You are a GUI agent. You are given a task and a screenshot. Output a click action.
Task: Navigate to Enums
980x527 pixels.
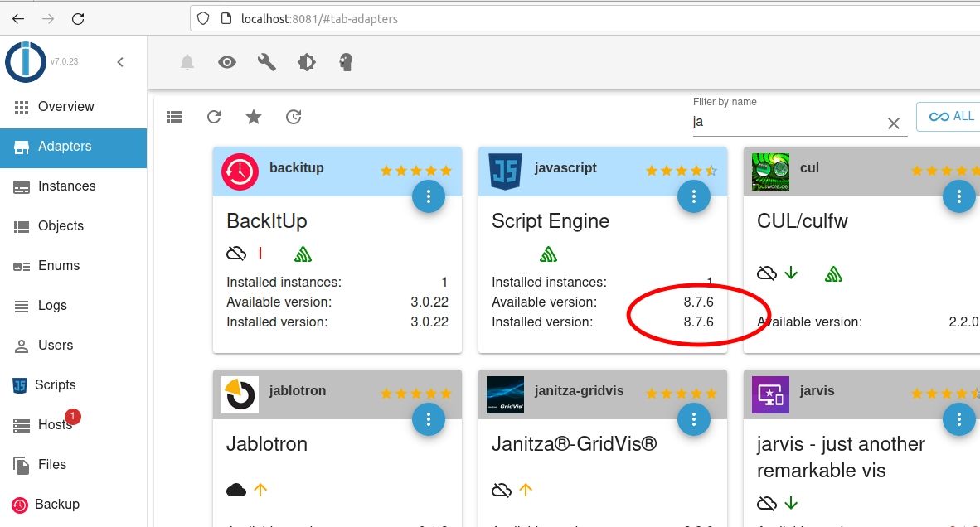tap(73, 266)
